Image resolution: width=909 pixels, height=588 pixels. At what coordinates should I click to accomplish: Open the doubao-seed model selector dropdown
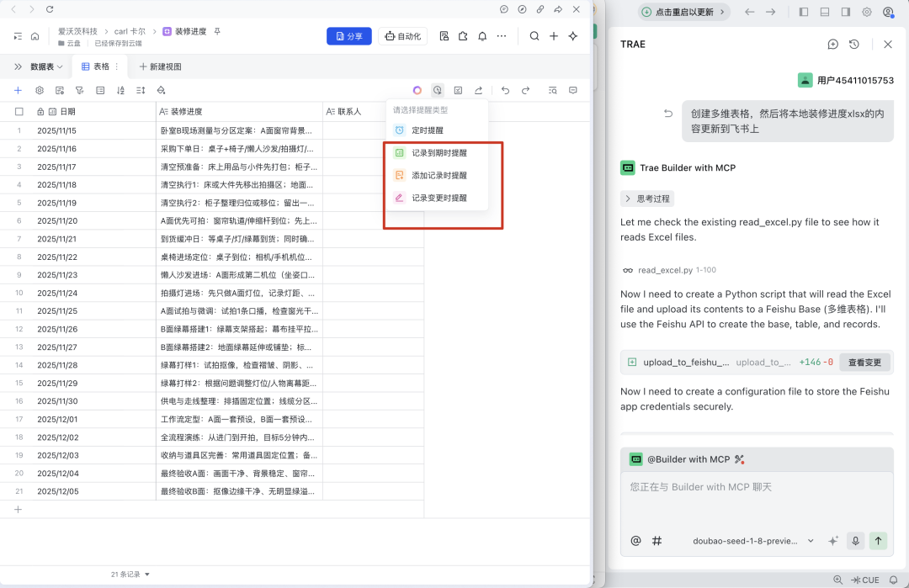[x=752, y=541]
